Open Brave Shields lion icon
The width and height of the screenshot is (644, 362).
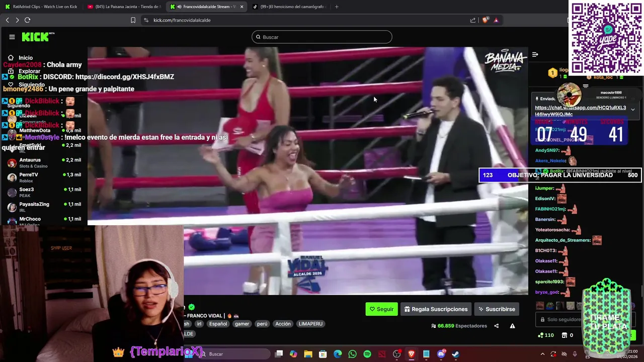pos(485,20)
